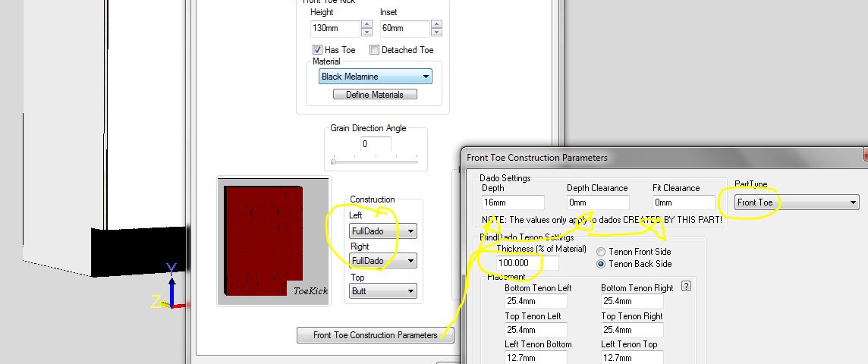
Task: Select Tenon Front Side radio button
Action: pos(601,252)
